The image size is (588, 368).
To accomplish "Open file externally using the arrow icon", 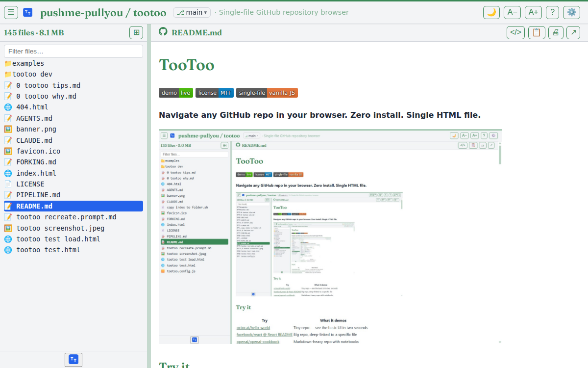I will [x=573, y=32].
